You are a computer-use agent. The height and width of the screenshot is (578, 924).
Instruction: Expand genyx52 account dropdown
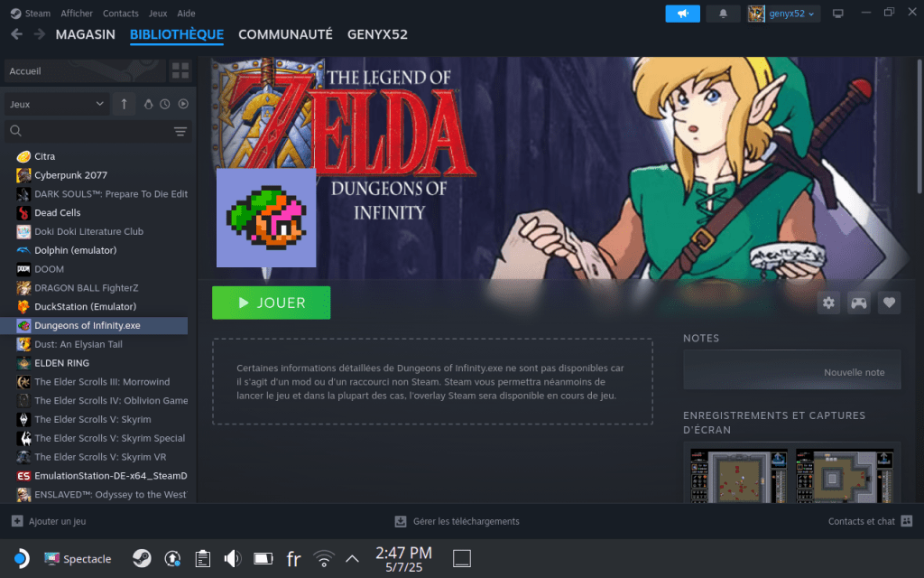(x=783, y=14)
